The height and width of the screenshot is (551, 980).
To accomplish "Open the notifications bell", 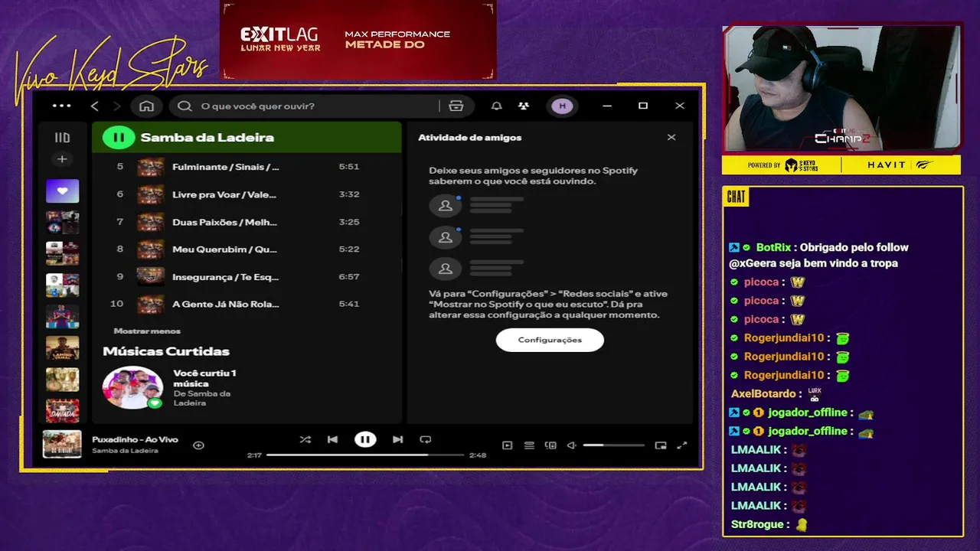I will tap(497, 106).
